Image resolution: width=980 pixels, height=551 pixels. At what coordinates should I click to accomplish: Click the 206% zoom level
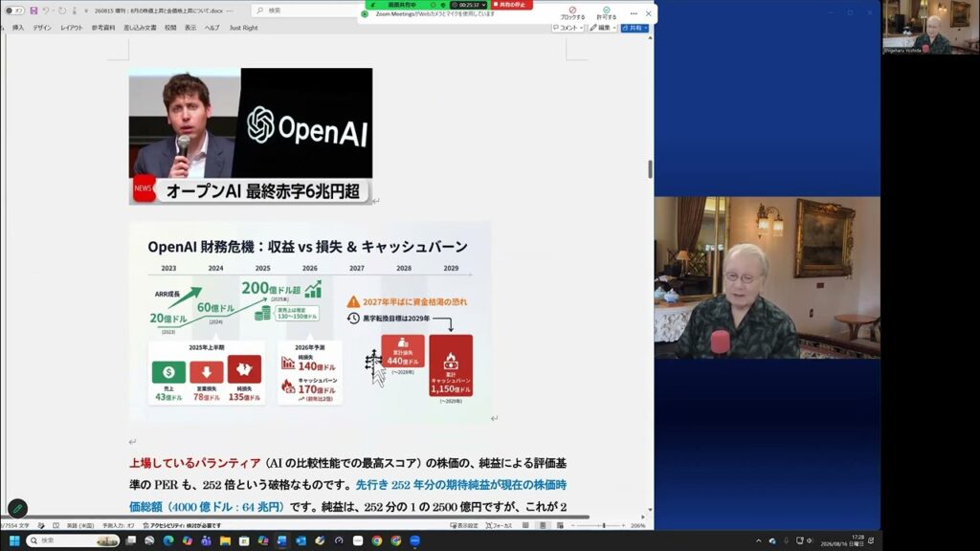point(638,525)
